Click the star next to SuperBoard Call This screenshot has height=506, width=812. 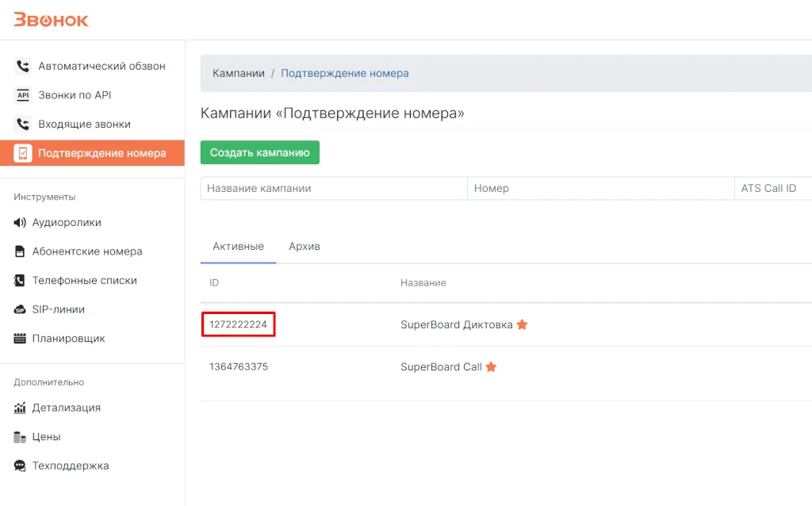pos(491,367)
